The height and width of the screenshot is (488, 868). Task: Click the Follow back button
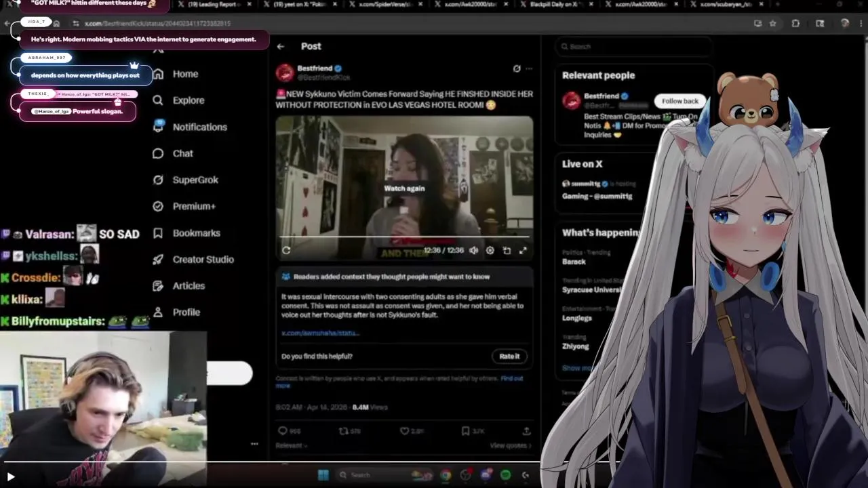click(x=679, y=101)
